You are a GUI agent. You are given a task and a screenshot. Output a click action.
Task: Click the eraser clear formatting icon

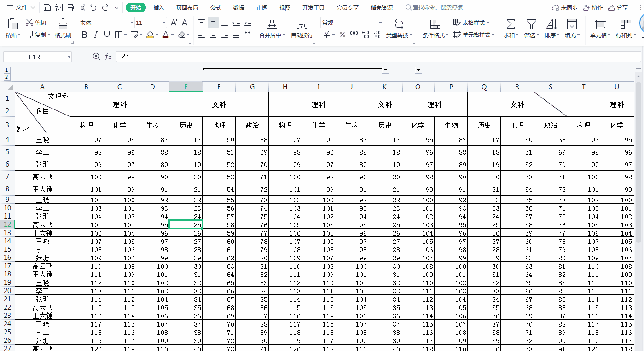[x=182, y=35]
